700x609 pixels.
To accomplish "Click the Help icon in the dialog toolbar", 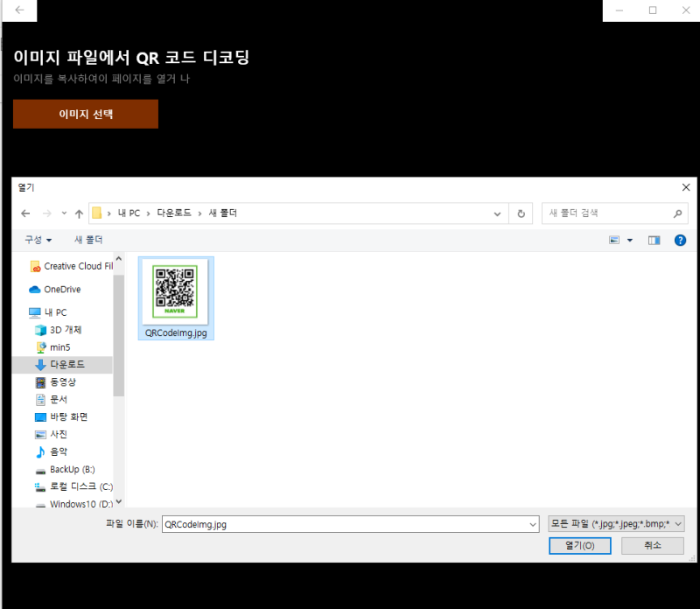I will [x=680, y=240].
